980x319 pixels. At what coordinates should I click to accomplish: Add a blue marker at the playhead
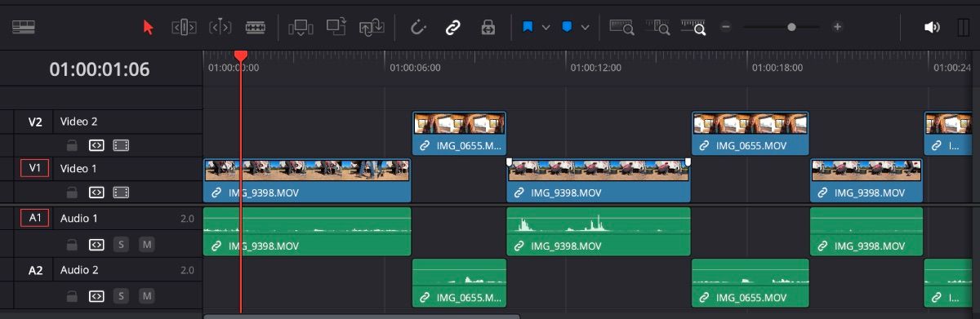567,27
